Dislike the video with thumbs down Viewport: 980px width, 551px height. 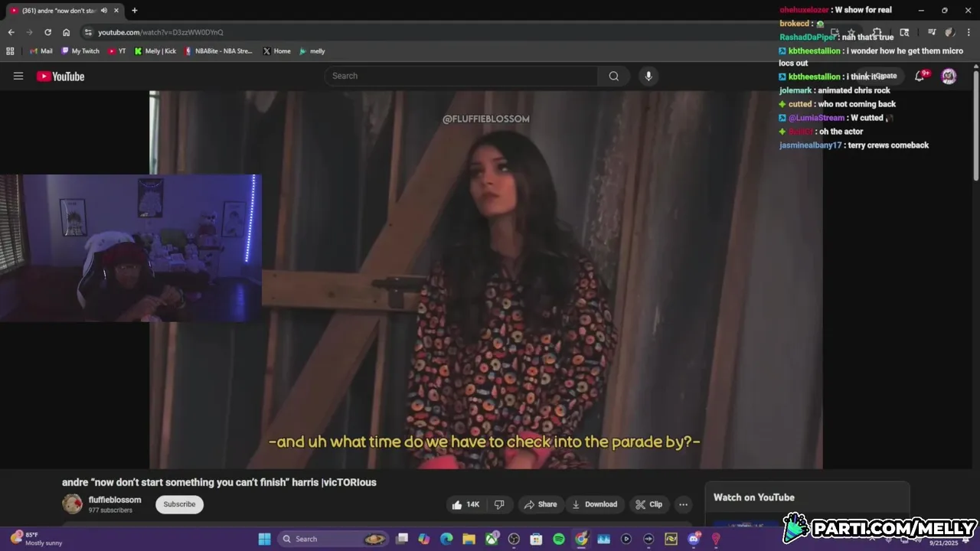499,504
